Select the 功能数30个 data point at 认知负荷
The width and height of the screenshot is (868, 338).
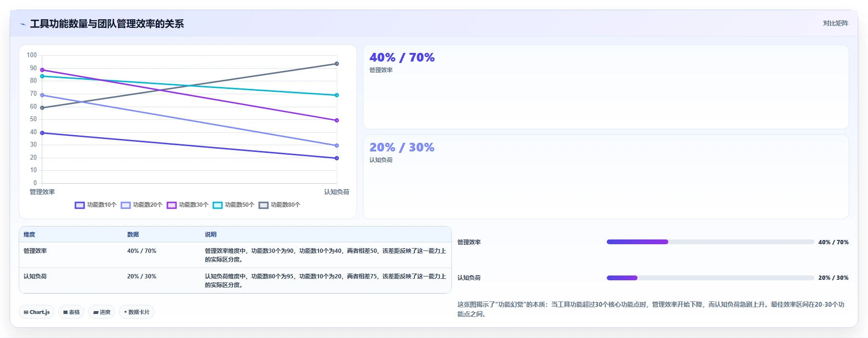(337, 120)
